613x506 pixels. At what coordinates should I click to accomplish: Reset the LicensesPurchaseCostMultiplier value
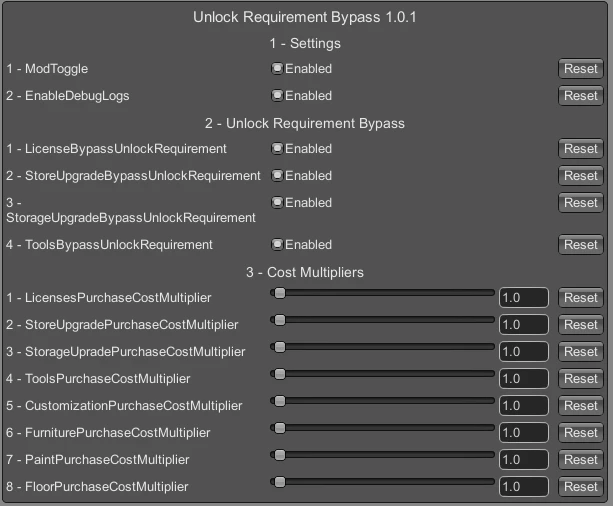coord(581,298)
